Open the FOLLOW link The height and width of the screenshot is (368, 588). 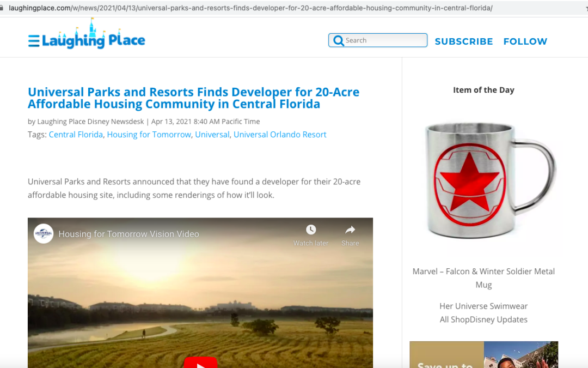point(525,41)
